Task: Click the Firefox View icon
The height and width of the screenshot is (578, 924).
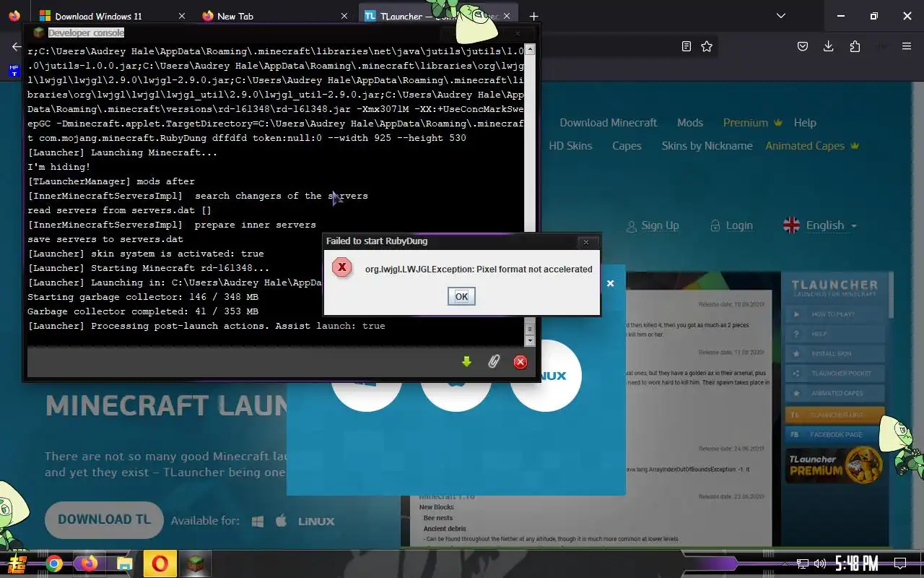Action: point(14,16)
